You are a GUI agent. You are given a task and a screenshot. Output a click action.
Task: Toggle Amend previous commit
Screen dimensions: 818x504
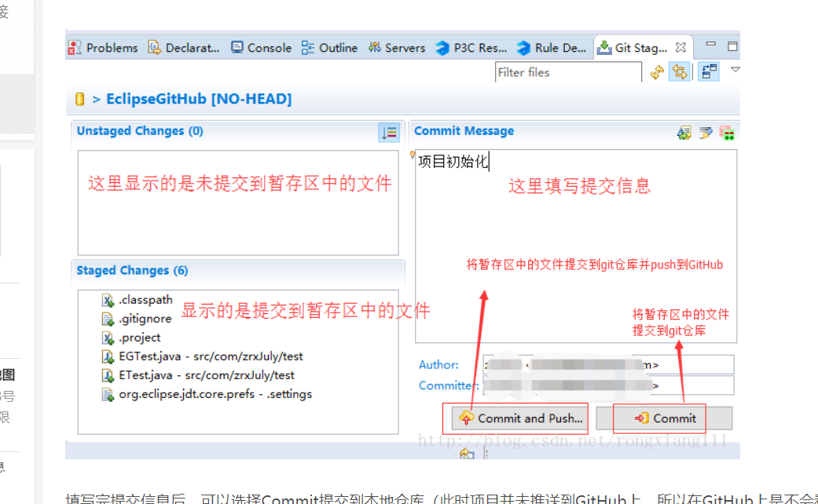point(684,132)
